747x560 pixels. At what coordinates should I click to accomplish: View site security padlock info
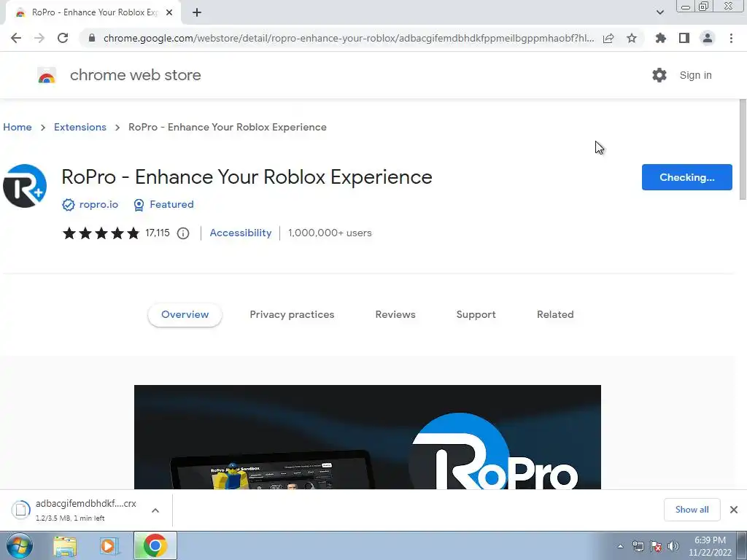pyautogui.click(x=92, y=38)
